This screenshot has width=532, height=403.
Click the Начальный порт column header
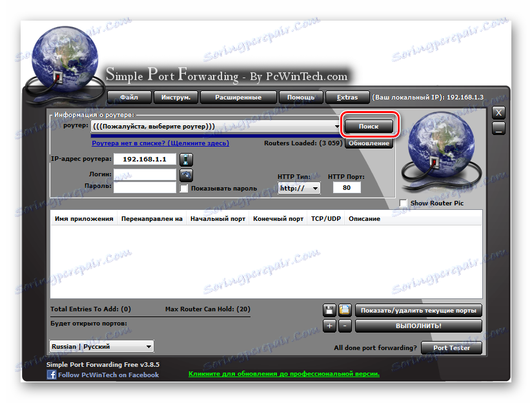218,219
